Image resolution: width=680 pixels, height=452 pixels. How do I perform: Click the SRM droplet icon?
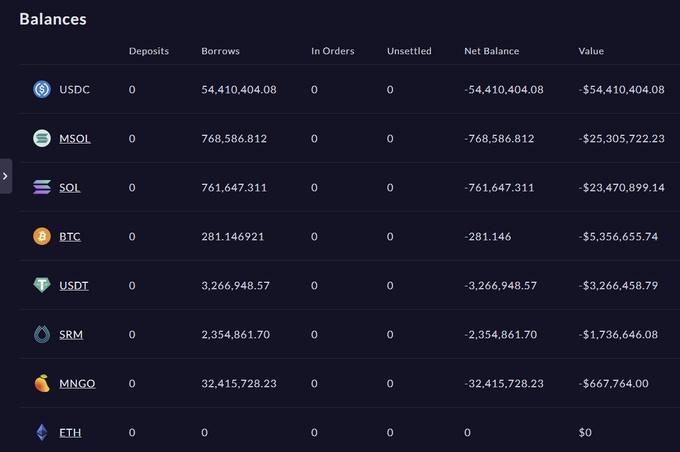tap(42, 334)
